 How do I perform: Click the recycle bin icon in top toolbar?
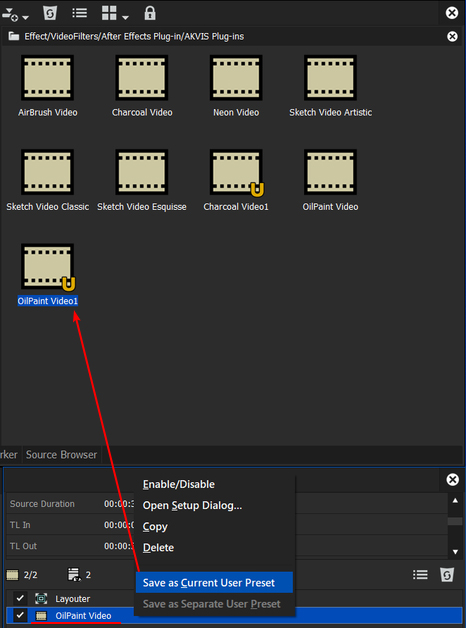[50, 13]
